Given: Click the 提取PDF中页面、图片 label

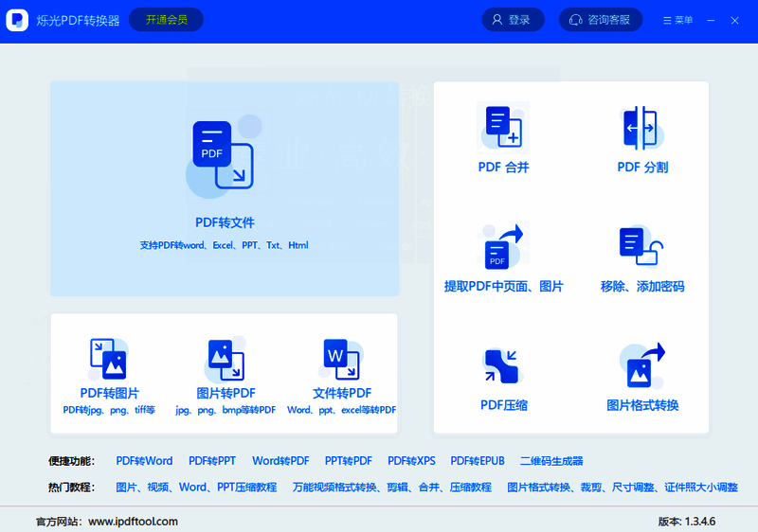Looking at the screenshot, I should pos(504,286).
